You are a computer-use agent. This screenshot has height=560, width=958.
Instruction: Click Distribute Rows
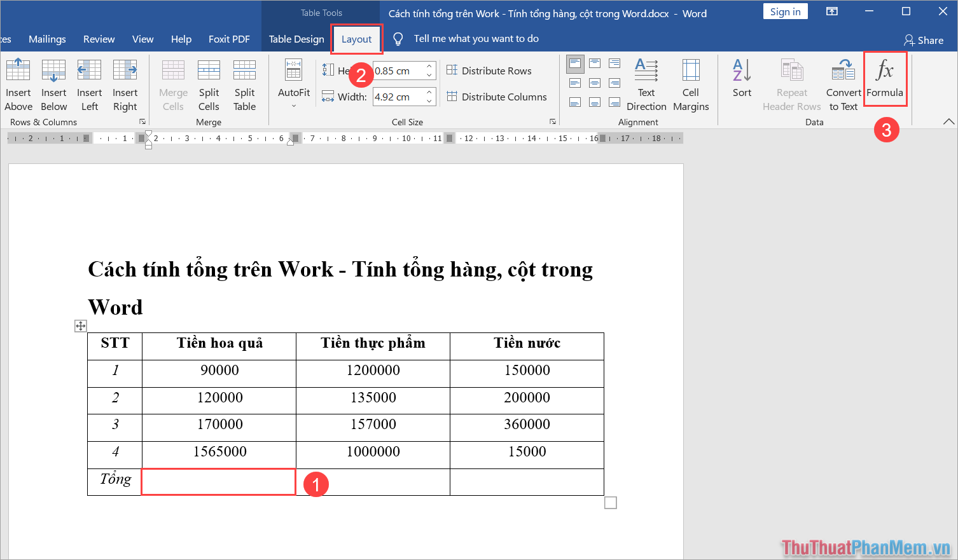(489, 71)
